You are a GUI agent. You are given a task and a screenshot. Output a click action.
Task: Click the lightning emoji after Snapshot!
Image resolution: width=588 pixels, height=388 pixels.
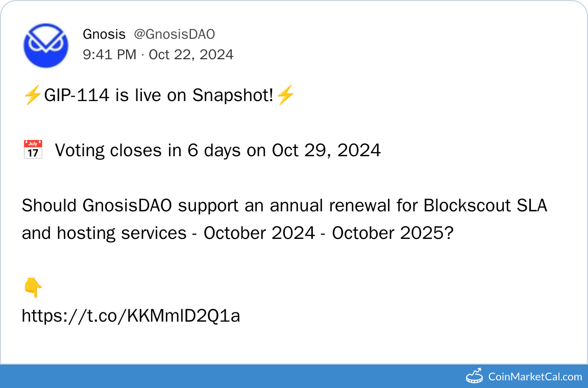pos(285,95)
